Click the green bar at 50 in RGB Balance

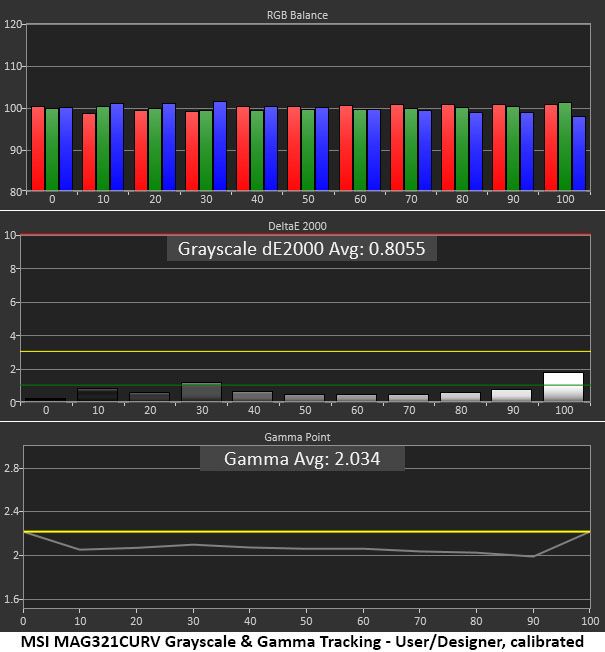[308, 150]
